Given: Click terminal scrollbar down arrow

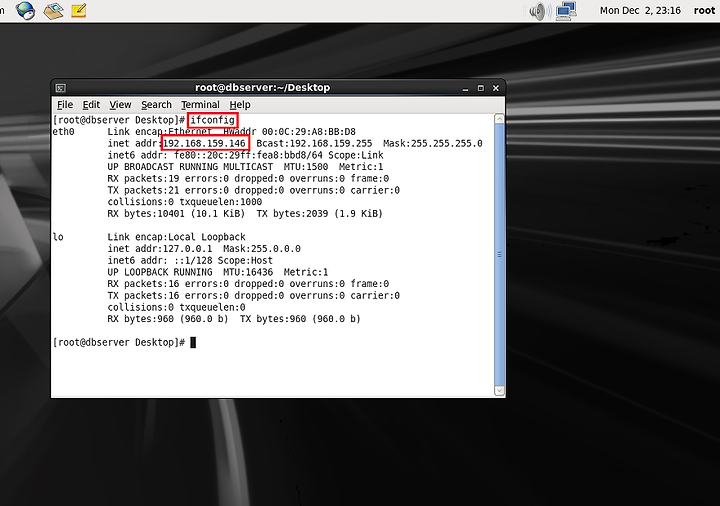Looking at the screenshot, I should coord(500,391).
